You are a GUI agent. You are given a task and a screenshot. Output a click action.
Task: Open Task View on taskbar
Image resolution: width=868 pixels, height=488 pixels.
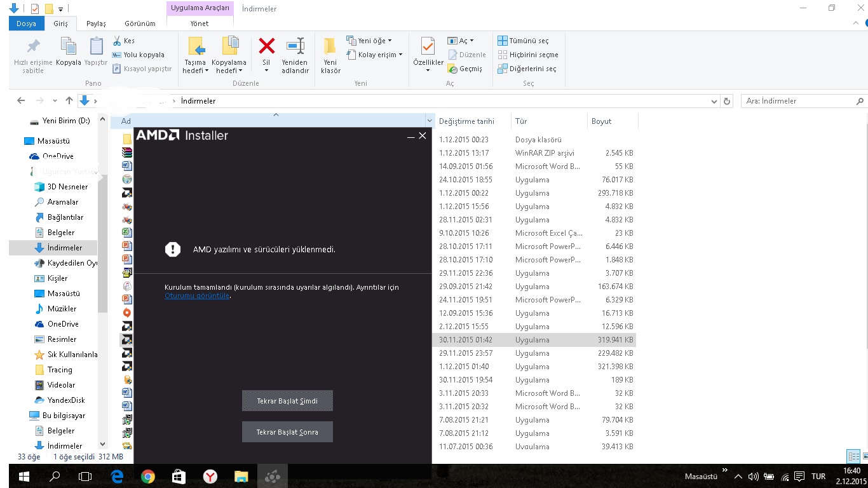(x=85, y=476)
